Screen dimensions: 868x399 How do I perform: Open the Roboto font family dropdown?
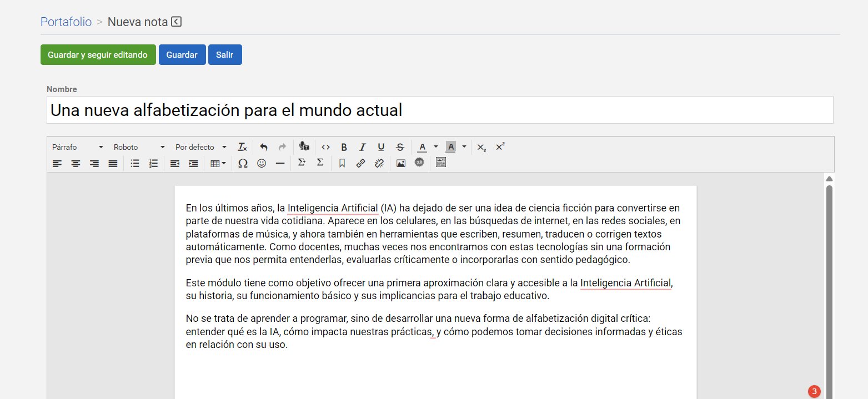139,147
